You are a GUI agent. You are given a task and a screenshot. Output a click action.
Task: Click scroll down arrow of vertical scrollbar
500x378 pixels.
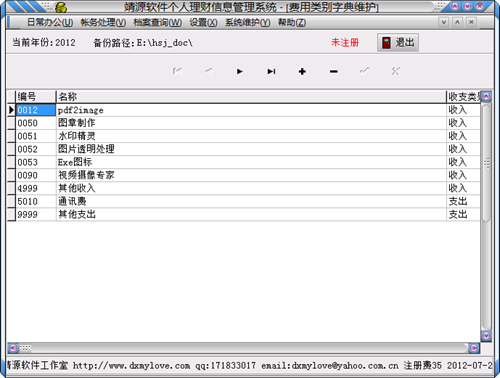click(x=486, y=335)
